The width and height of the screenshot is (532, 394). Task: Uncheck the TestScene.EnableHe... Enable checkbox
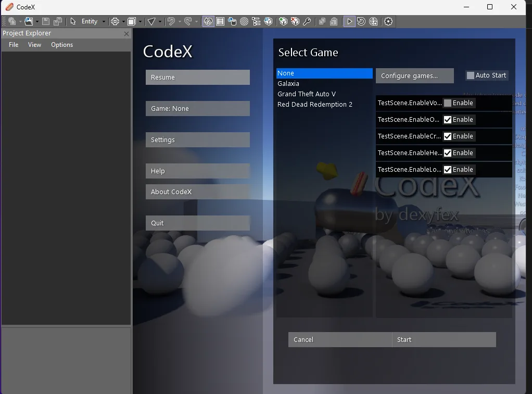click(448, 152)
